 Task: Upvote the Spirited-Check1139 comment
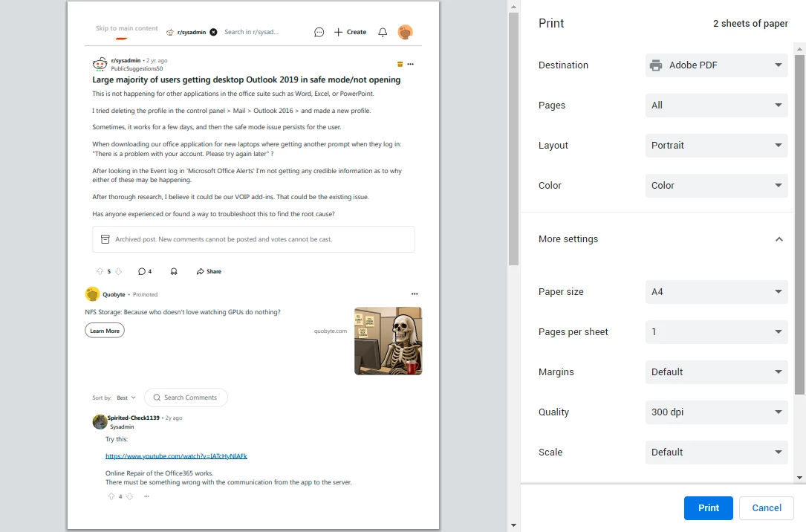(x=111, y=496)
